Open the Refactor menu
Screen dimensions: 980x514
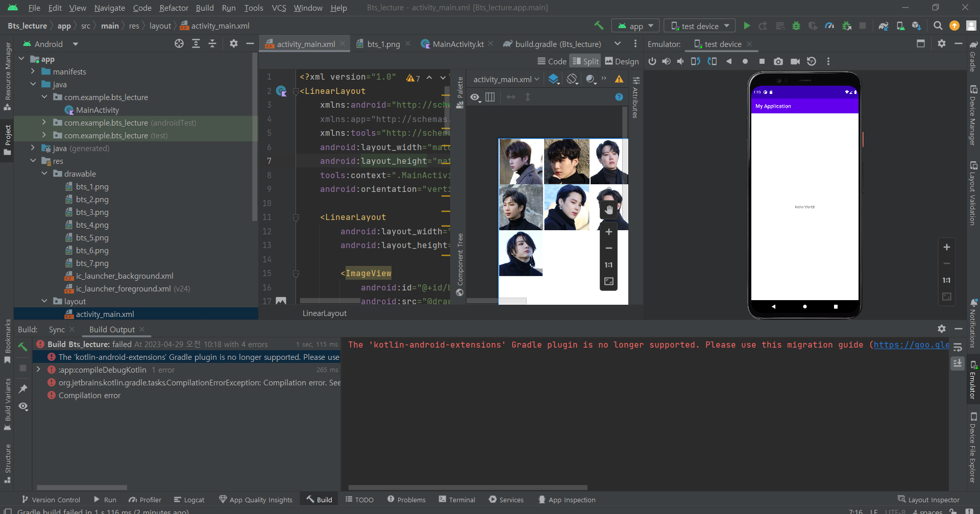174,8
